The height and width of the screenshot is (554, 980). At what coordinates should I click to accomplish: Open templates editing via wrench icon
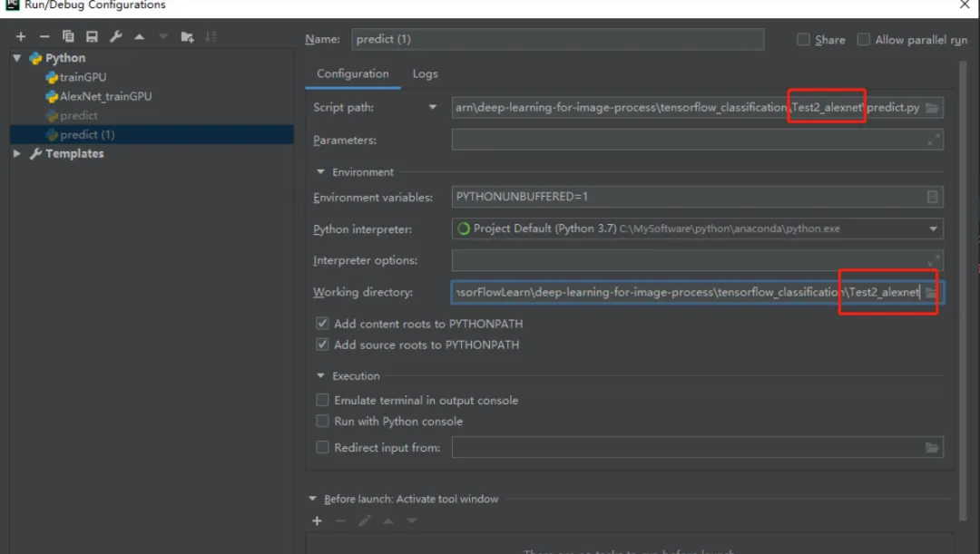pyautogui.click(x=115, y=37)
